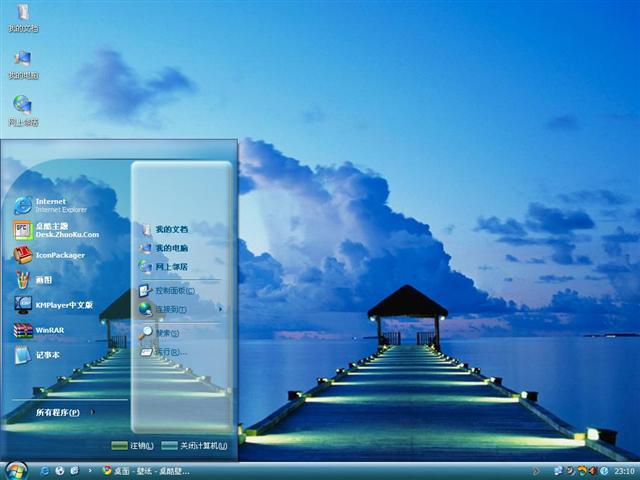Select 我的电脑 icon on the desktop
640x480 pixels.
pos(23,65)
